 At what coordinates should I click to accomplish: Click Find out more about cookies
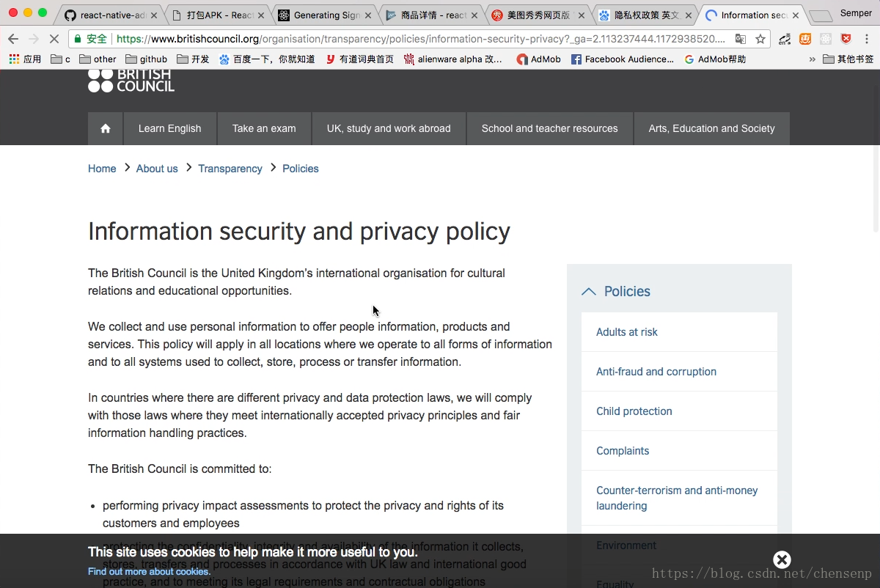pyautogui.click(x=149, y=572)
